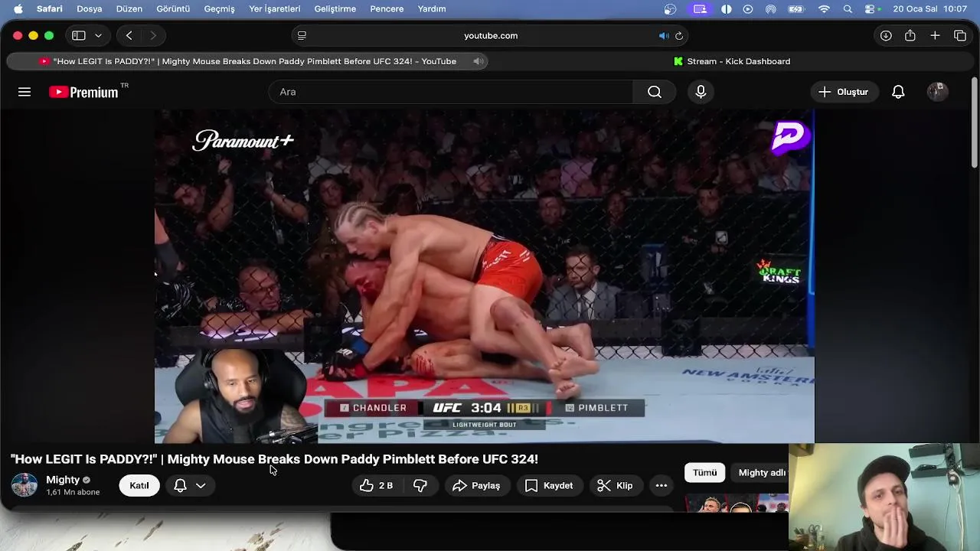980x551 pixels.
Task: Click the Katıl join button
Action: (x=139, y=485)
